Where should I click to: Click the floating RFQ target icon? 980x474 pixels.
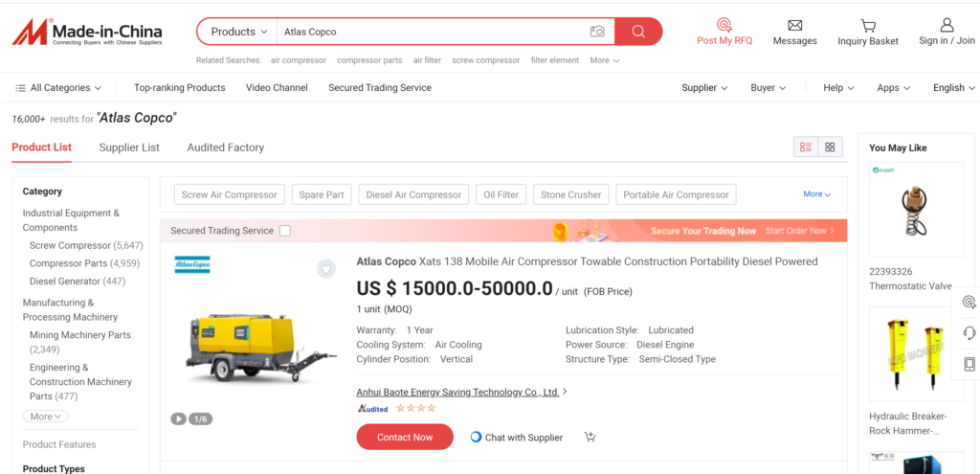(x=969, y=302)
